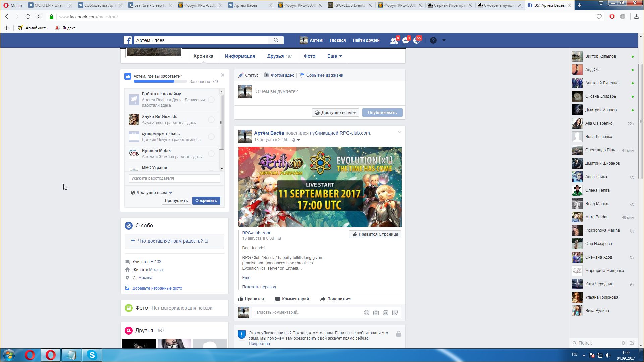Open Яндекс bookmark
644x362 pixels.
pyautogui.click(x=65, y=28)
